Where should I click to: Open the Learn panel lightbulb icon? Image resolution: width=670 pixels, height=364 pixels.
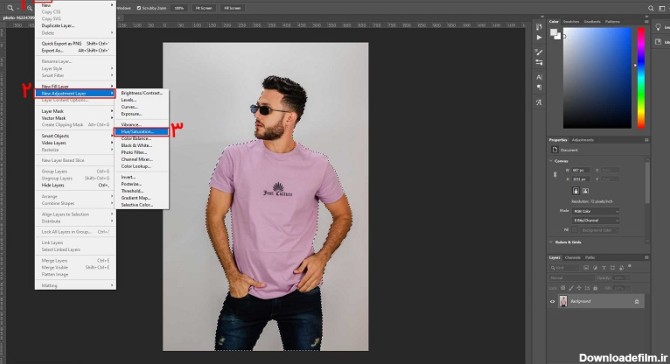658,27
